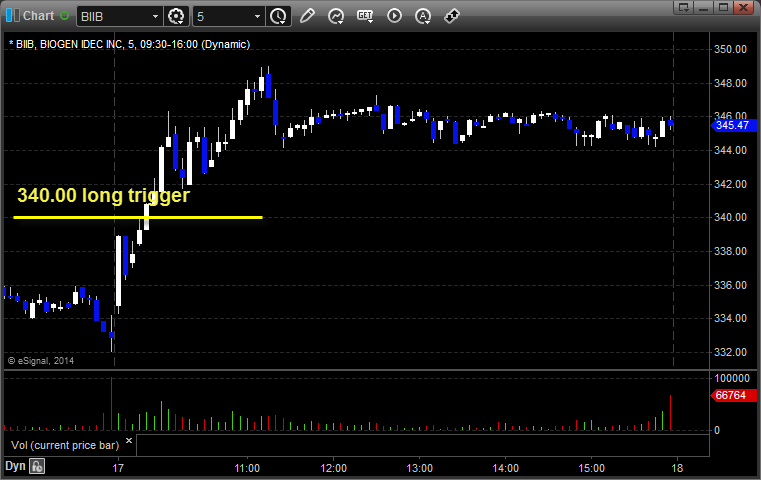The height and width of the screenshot is (480, 761).
Task: Click the 350.00 price axis label
Action: (x=730, y=49)
